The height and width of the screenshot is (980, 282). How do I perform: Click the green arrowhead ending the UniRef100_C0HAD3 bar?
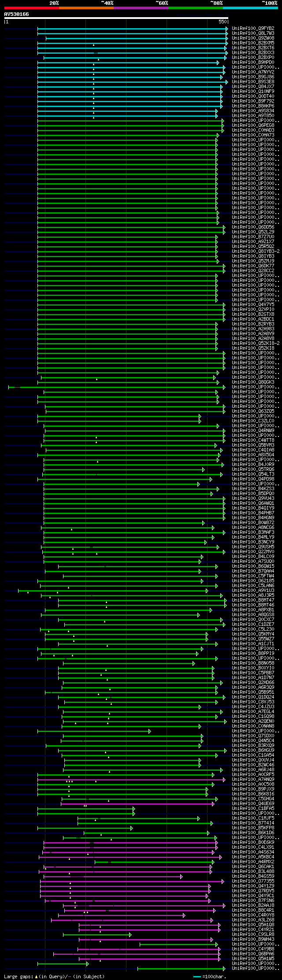pyautogui.click(x=223, y=130)
